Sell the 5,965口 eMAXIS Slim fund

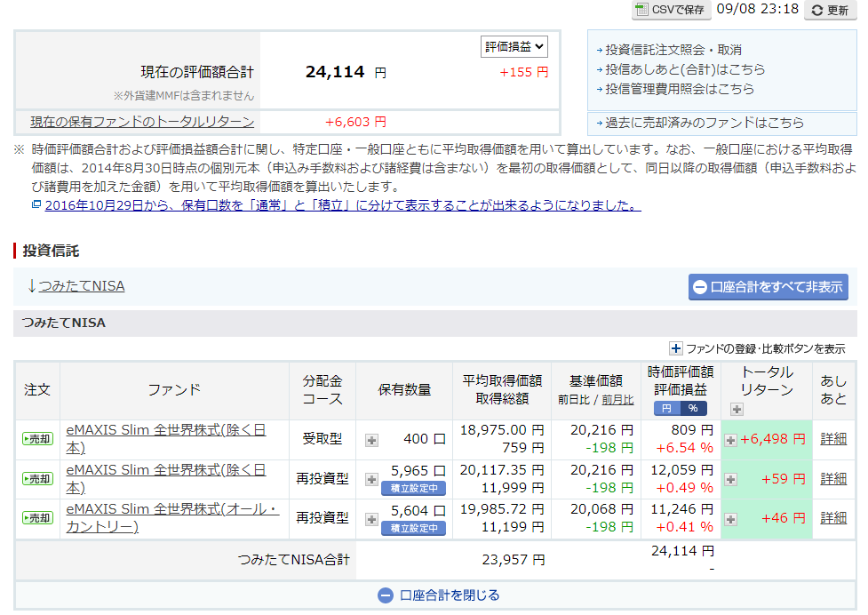37,479
